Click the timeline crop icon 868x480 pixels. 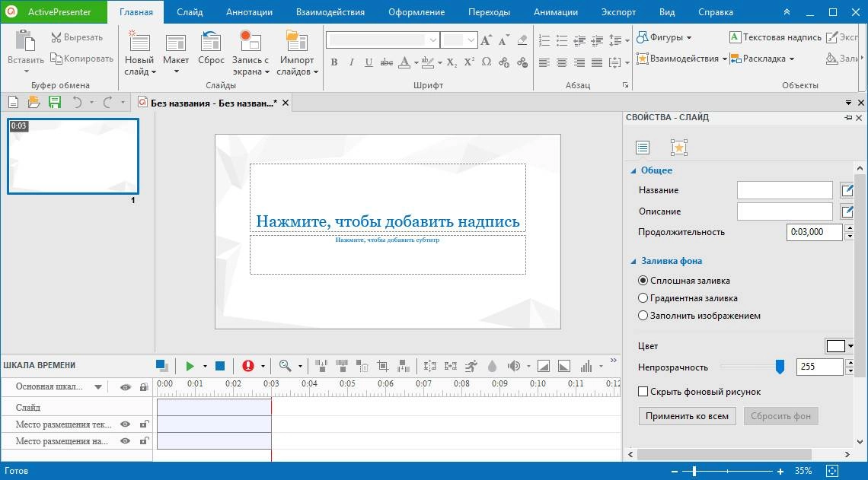(382, 366)
